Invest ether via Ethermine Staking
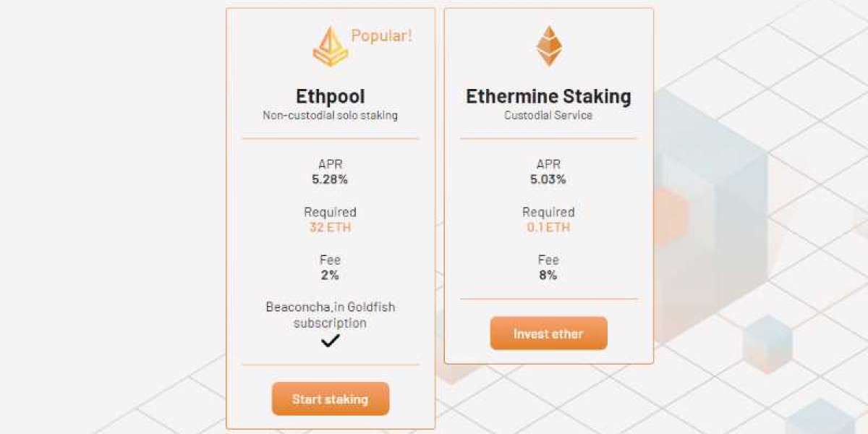This screenshot has width=868, height=434. tap(549, 333)
